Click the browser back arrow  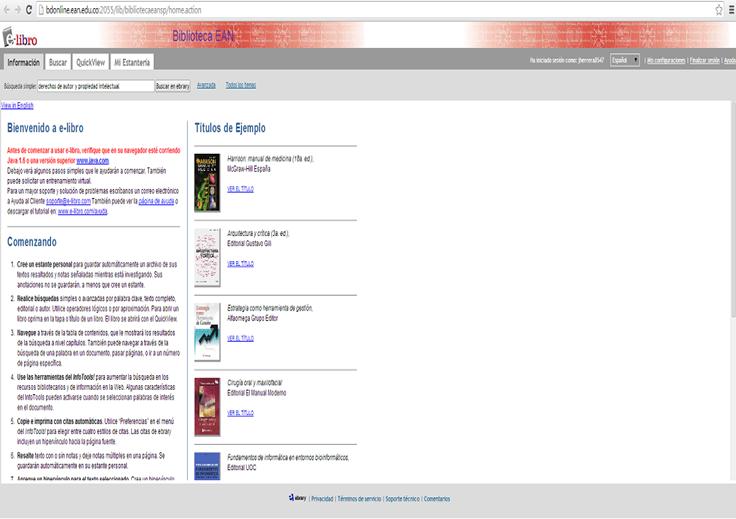click(5, 8)
